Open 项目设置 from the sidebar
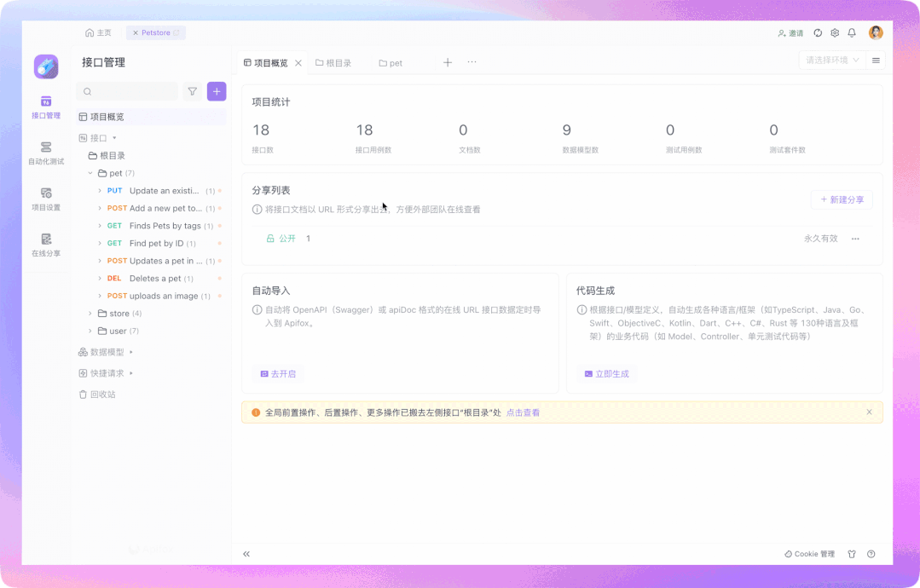The height and width of the screenshot is (588, 920). pos(45,200)
